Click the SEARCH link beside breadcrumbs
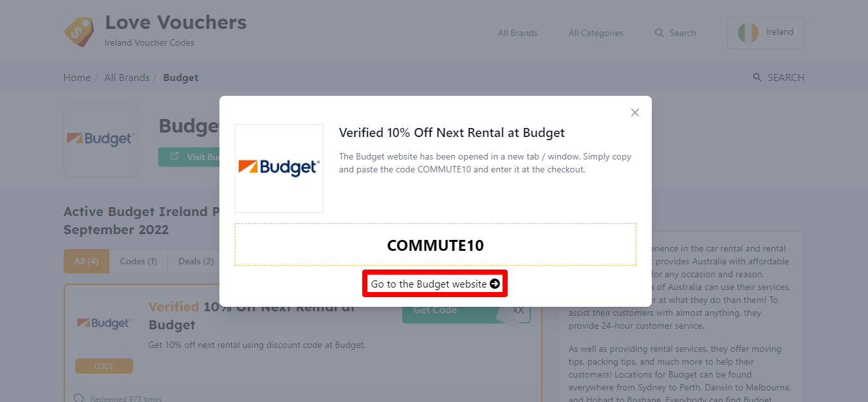Viewport: 868px width, 402px height. tap(779, 78)
